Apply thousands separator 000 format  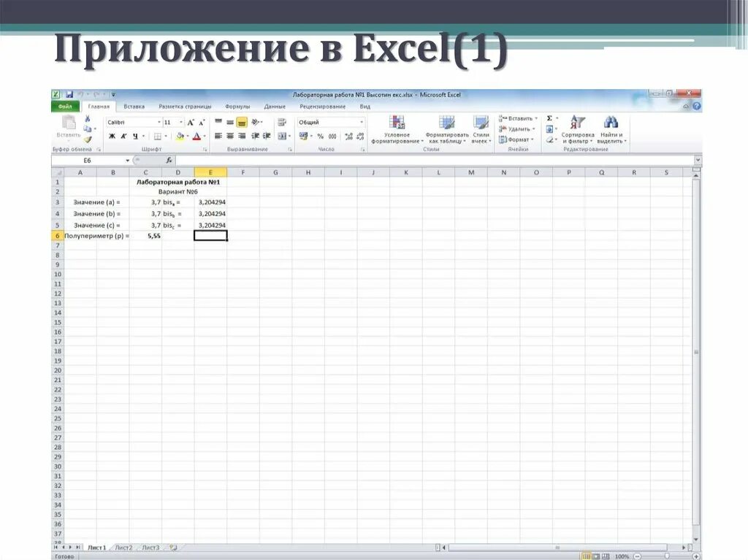pos(332,137)
